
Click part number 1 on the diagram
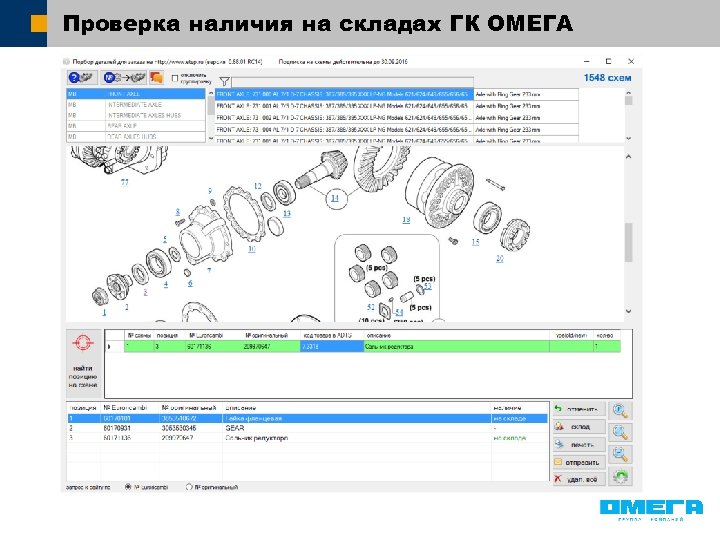pyautogui.click(x=104, y=312)
